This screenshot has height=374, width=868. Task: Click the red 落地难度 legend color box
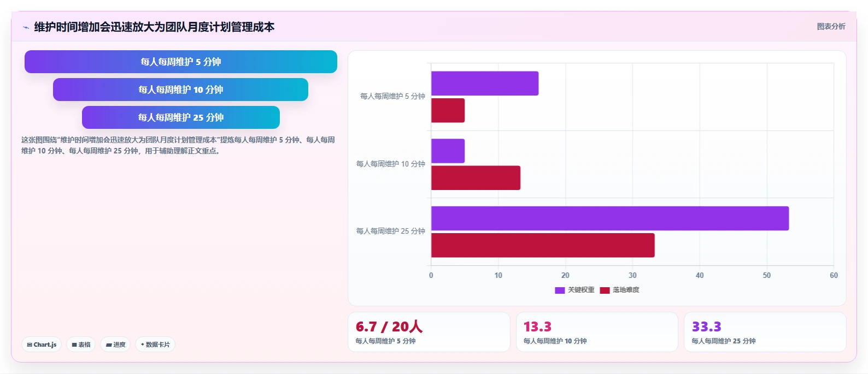coord(605,290)
